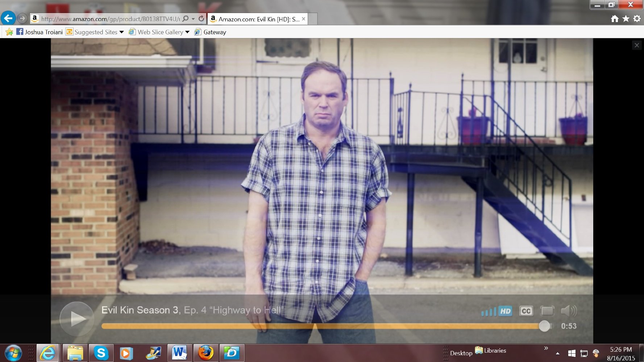Click the browser Forward arrow button

(22, 18)
